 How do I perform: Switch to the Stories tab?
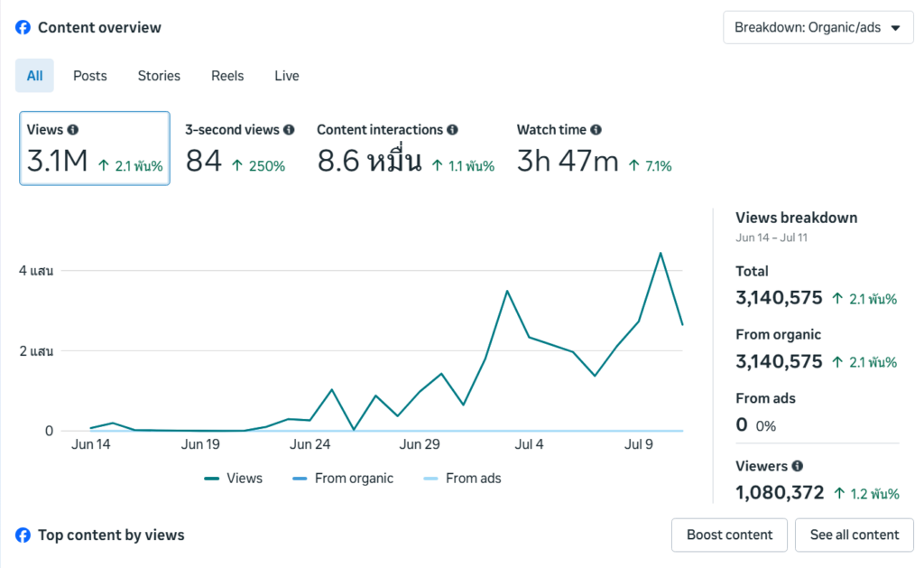pyautogui.click(x=159, y=76)
